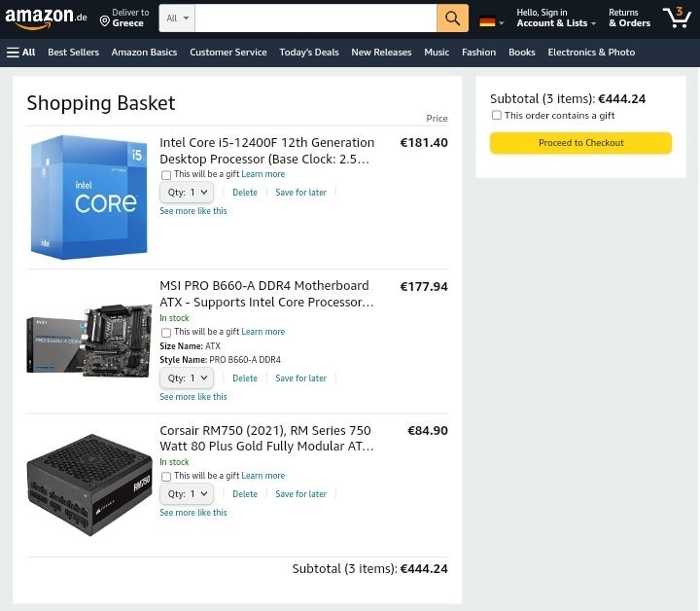Go to Electronics & Photo menu
This screenshot has height=611, width=700.
pos(591,53)
